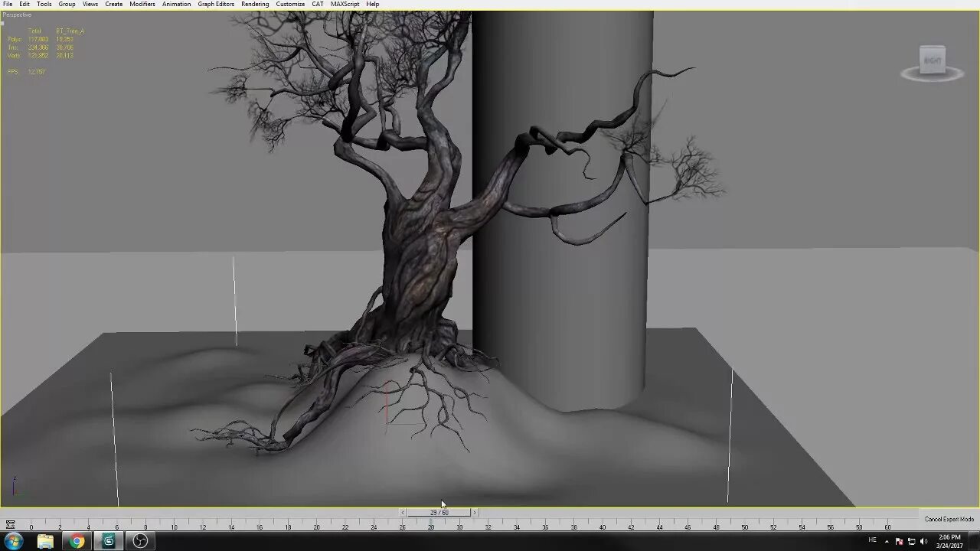
Task: Step time slider forward one frame arrow
Action: [475, 513]
